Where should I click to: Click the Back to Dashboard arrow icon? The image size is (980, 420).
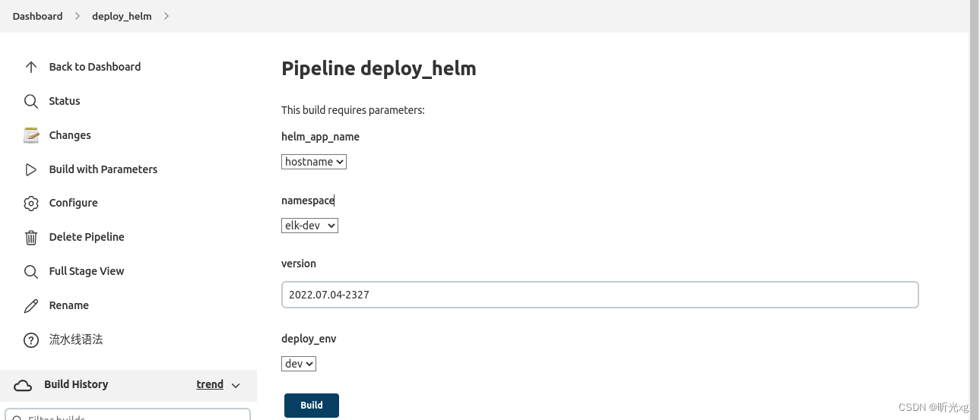coord(31,67)
